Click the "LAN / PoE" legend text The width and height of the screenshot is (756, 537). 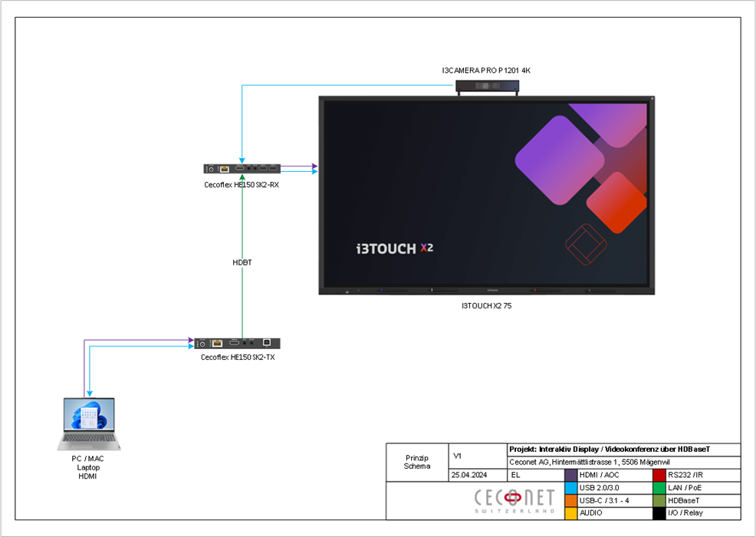click(685, 488)
